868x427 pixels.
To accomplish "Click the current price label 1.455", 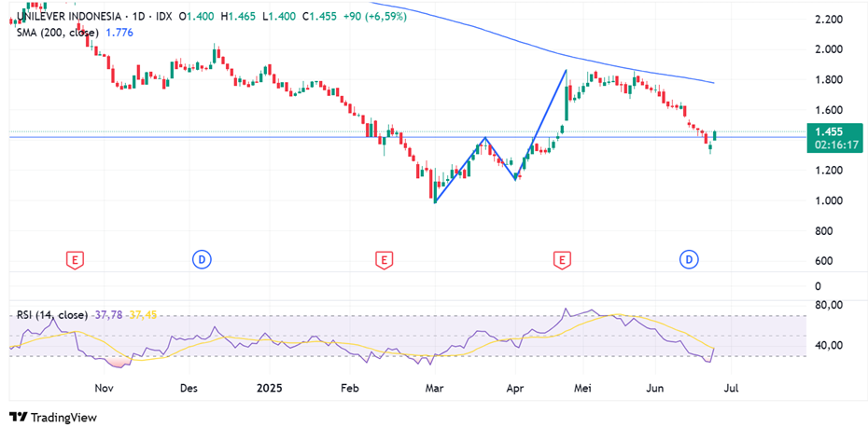I will pyautogui.click(x=829, y=132).
